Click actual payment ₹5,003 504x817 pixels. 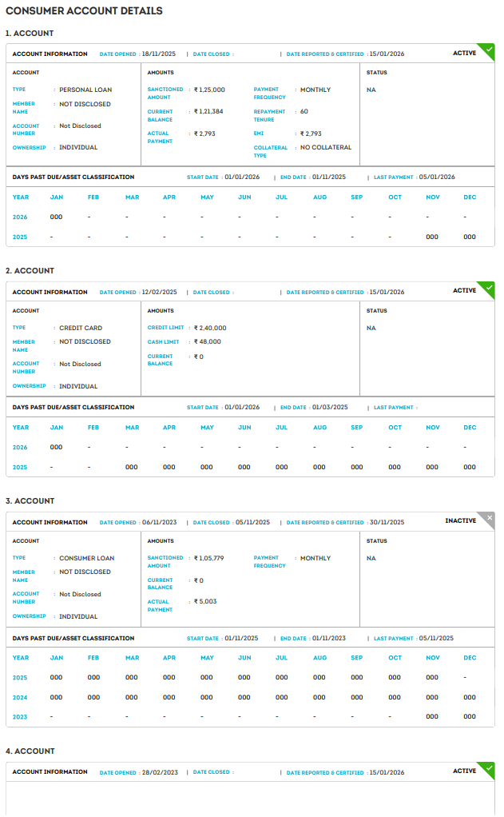point(205,601)
